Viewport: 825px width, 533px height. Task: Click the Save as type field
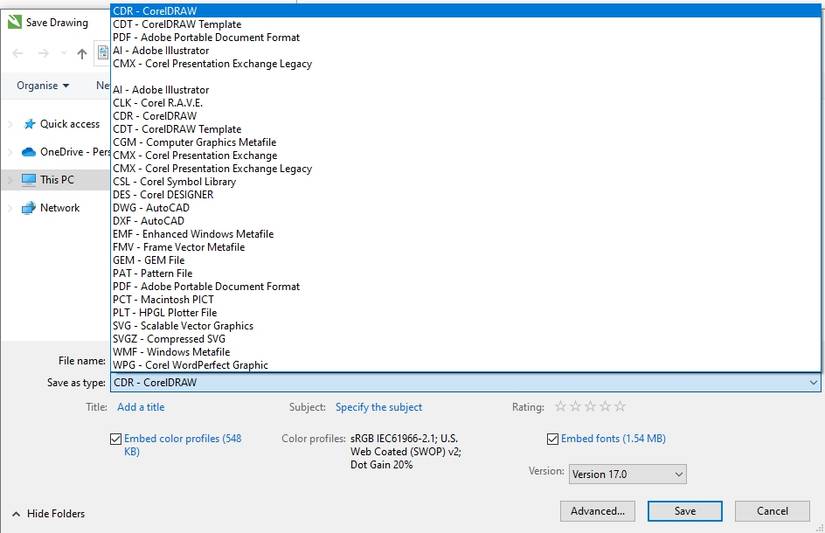coord(466,383)
